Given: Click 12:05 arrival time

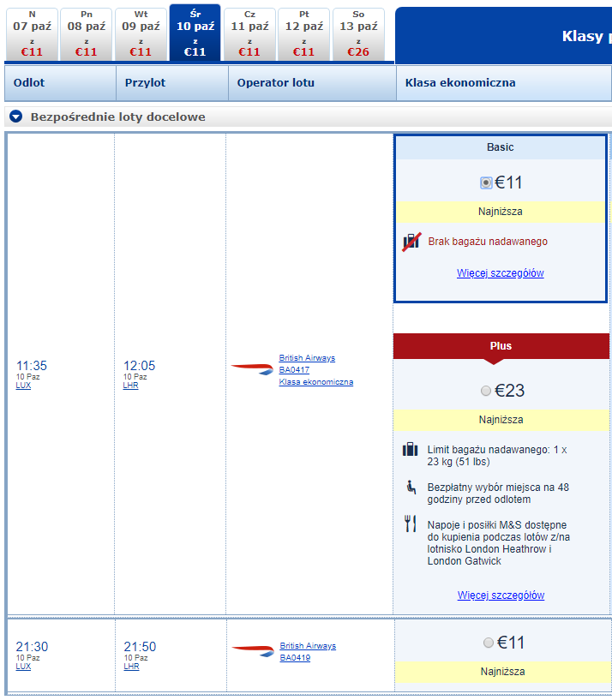Looking at the screenshot, I should [x=139, y=366].
